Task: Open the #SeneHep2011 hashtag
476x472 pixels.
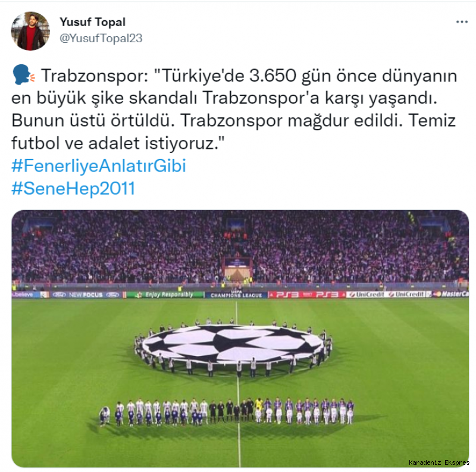Action: pyautogui.click(x=73, y=188)
